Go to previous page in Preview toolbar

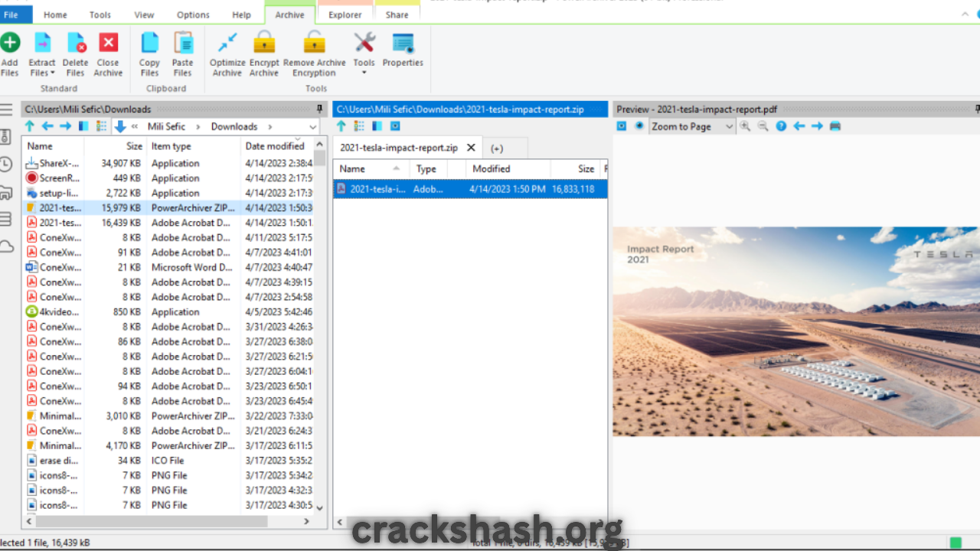coord(799,126)
